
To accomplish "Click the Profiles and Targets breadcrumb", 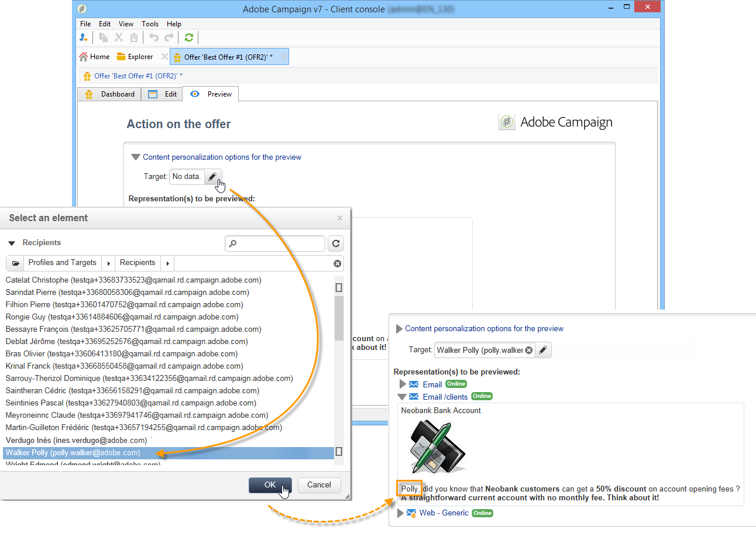I will pyautogui.click(x=63, y=263).
